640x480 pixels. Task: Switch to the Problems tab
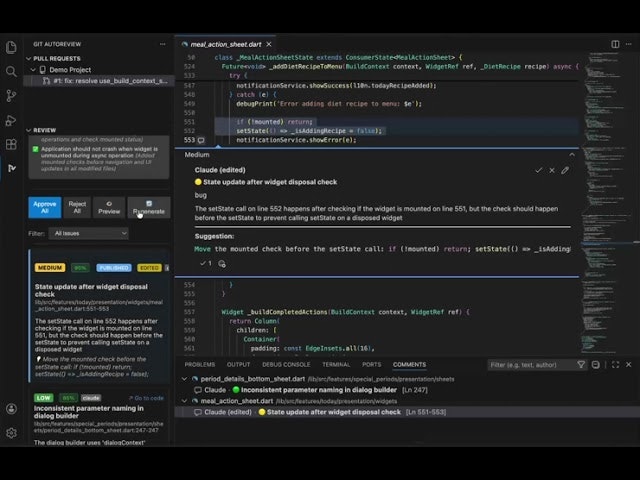[200, 364]
